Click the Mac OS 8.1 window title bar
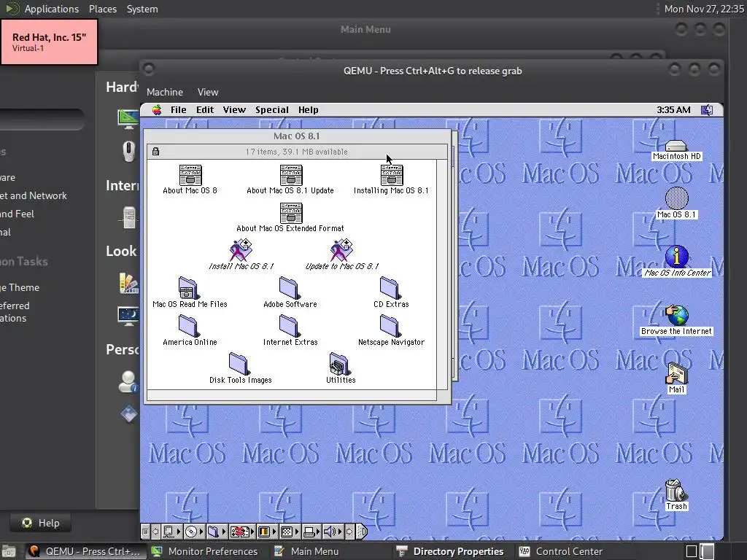This screenshot has width=747, height=560. (297, 136)
